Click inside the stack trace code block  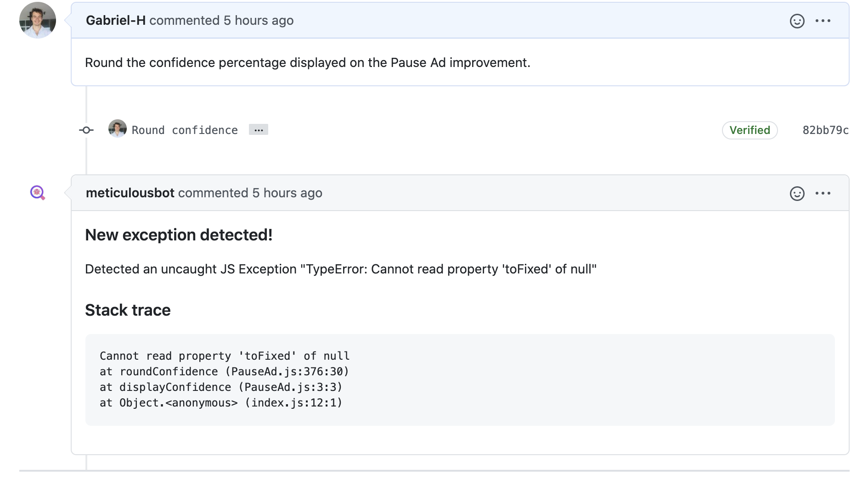click(x=459, y=379)
